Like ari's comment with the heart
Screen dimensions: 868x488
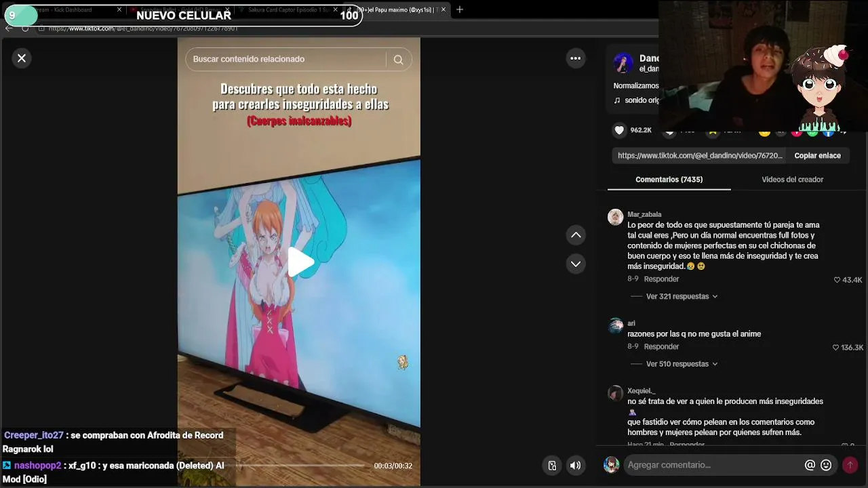pos(835,348)
